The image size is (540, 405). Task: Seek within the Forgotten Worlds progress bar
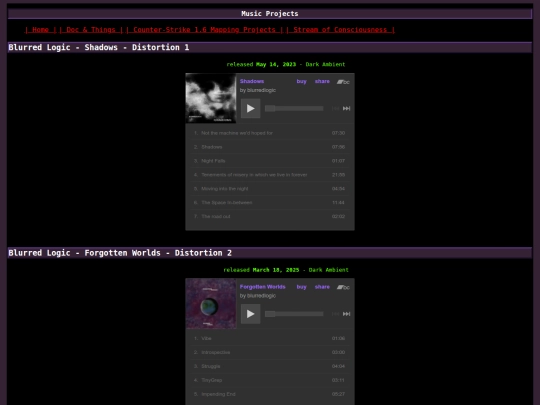click(294, 314)
